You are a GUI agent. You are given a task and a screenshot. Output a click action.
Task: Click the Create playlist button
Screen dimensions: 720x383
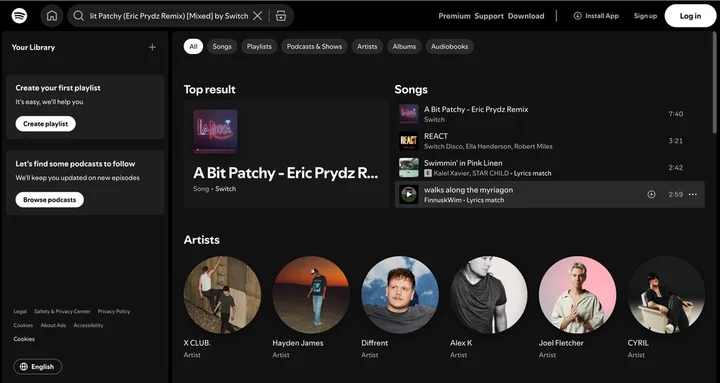[x=45, y=124]
